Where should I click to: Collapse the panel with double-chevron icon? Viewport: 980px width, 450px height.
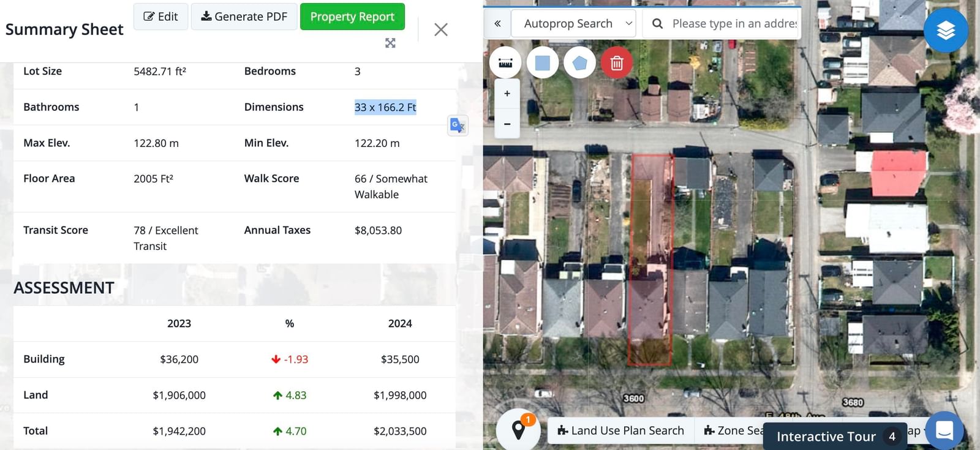[497, 23]
